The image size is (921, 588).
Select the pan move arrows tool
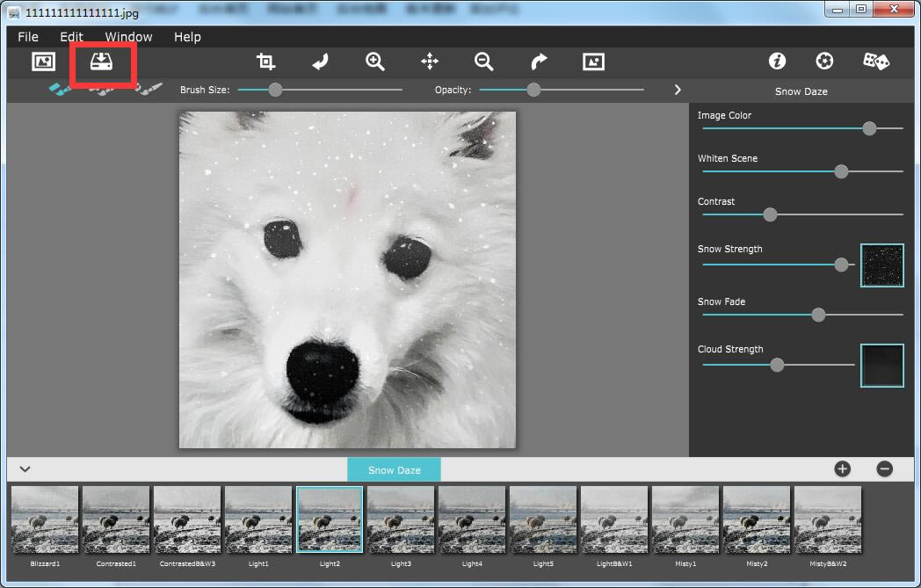[x=430, y=62]
